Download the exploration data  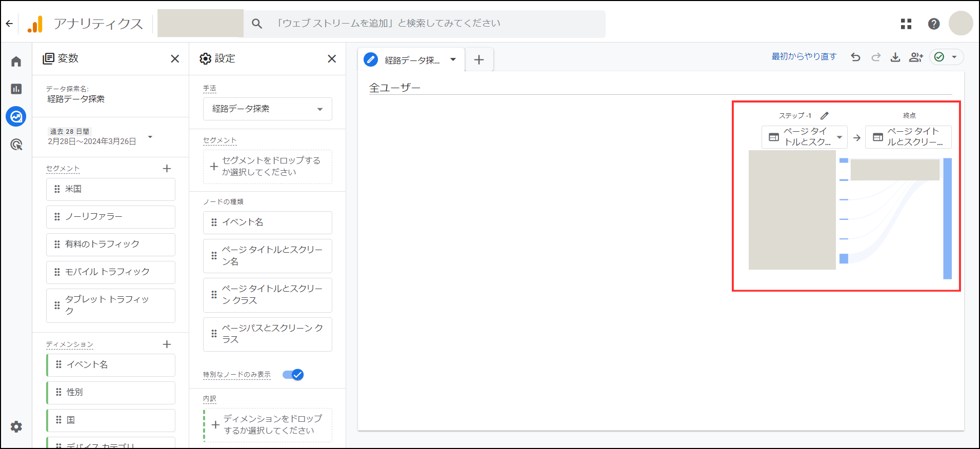pyautogui.click(x=895, y=57)
